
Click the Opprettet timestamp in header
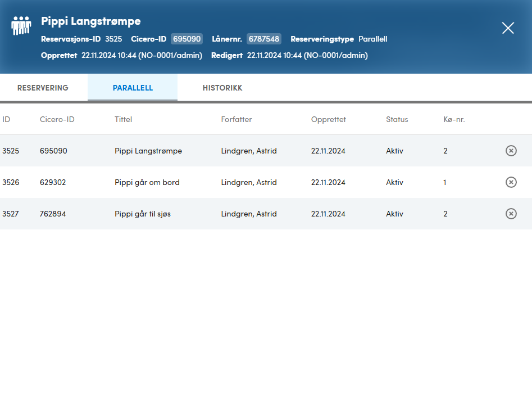pyautogui.click(x=142, y=55)
